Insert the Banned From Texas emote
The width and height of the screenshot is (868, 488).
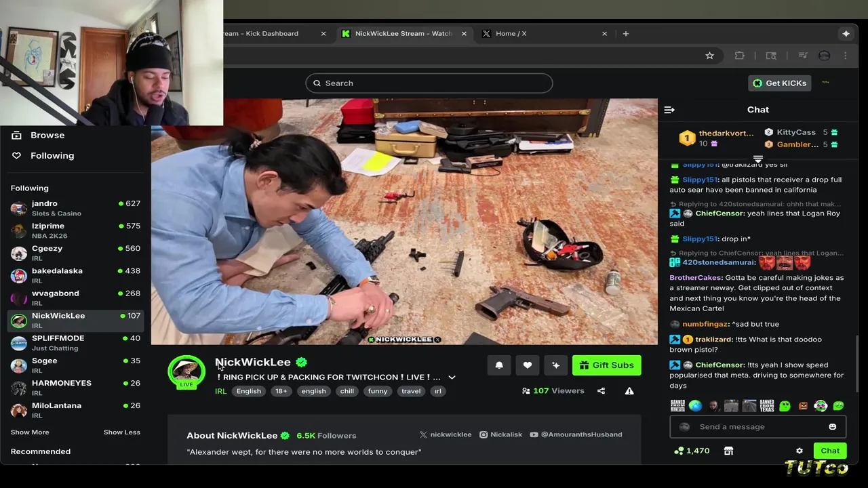tap(767, 406)
